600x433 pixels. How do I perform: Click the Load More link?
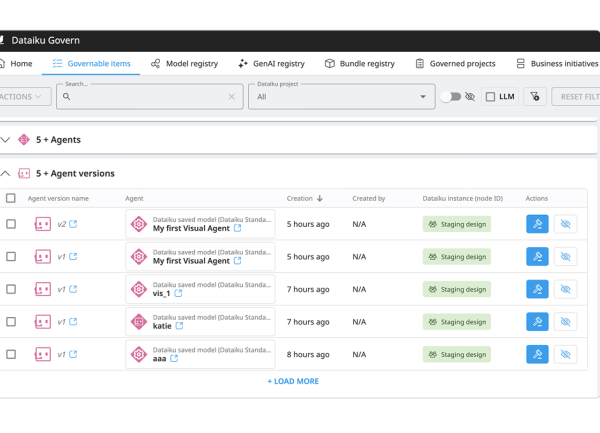(x=293, y=381)
